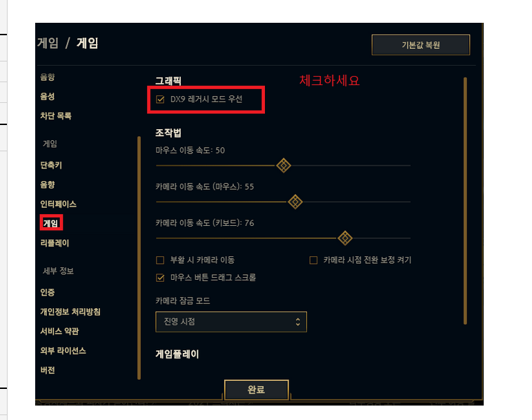The height and width of the screenshot is (420, 532).
Task: Click the 완료 button
Action: [x=256, y=390]
